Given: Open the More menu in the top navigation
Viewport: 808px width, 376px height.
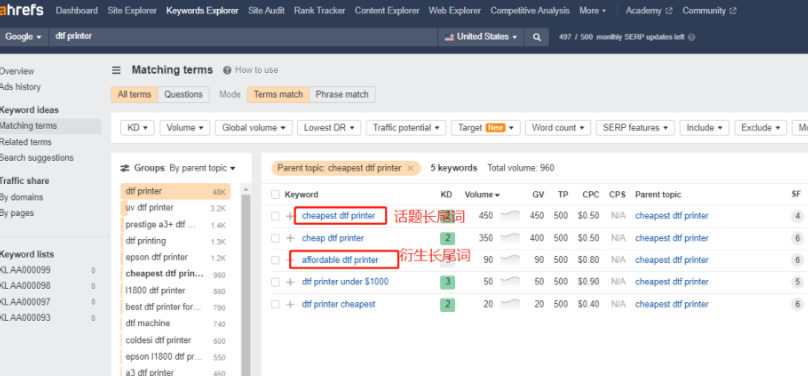Looking at the screenshot, I should 593,10.
